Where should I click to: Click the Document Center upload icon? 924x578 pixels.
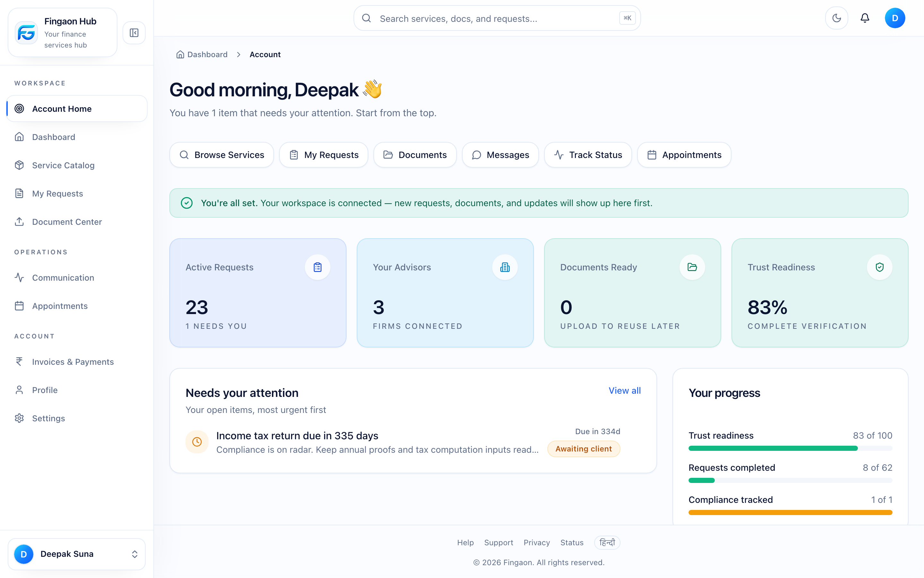coord(19,222)
